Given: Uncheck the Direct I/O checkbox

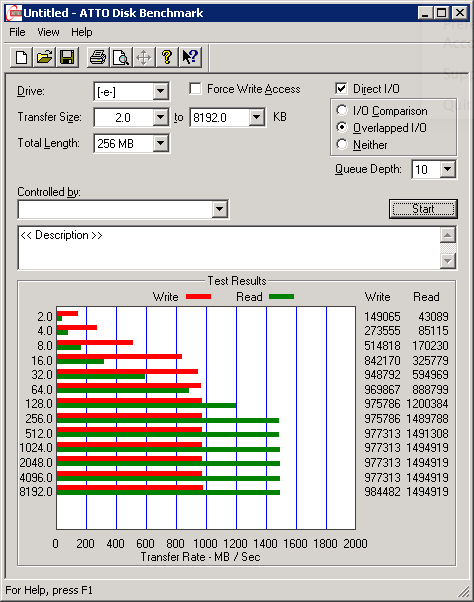Looking at the screenshot, I should click(341, 89).
